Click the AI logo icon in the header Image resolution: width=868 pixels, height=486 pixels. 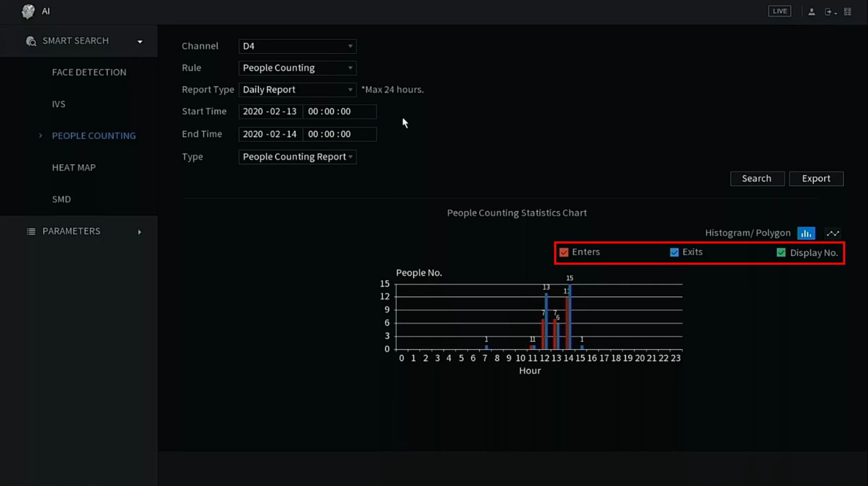click(x=28, y=11)
